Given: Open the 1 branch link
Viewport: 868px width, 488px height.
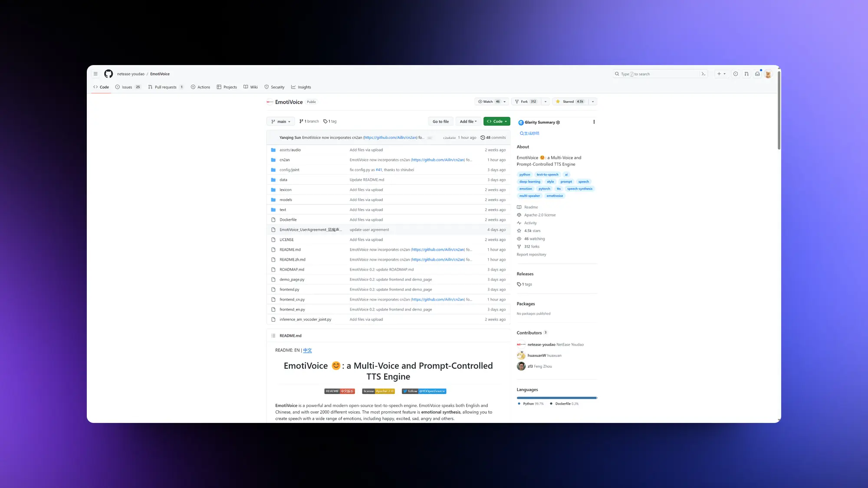Looking at the screenshot, I should (309, 121).
